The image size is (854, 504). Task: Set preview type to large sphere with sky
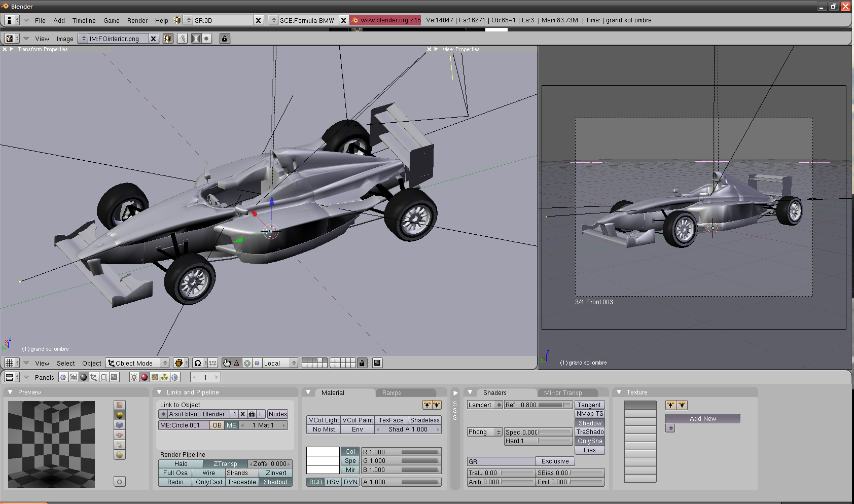pos(120,455)
